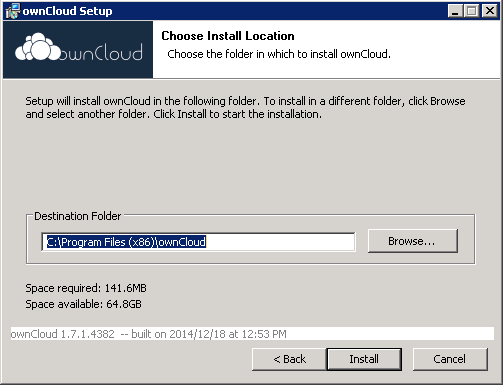The image size is (503, 385).
Task: Click the disabled maximize button
Action: click(x=472, y=11)
